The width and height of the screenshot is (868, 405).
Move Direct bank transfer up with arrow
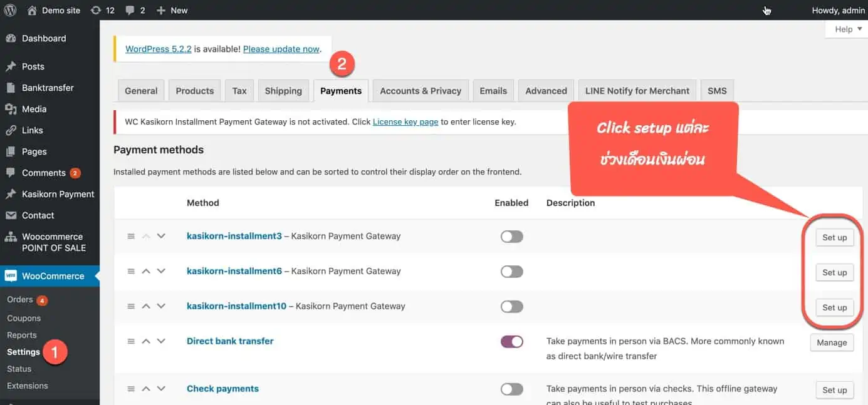coord(146,341)
